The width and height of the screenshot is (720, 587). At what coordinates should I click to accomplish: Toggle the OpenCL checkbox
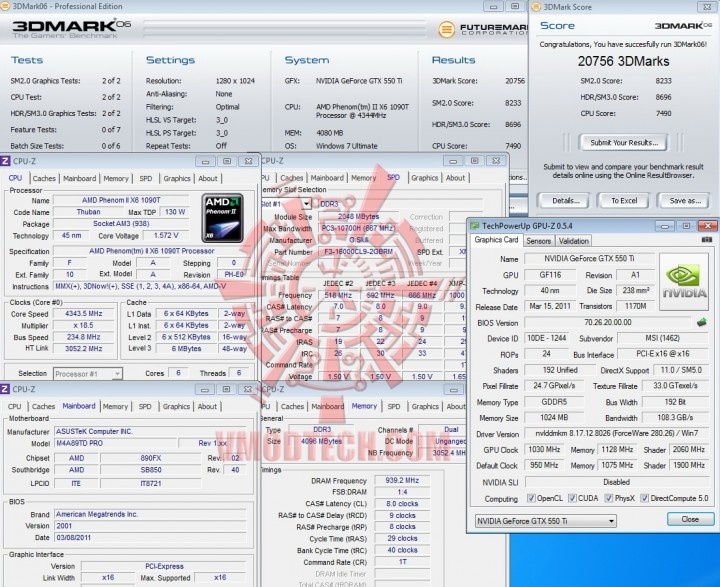[x=531, y=498]
